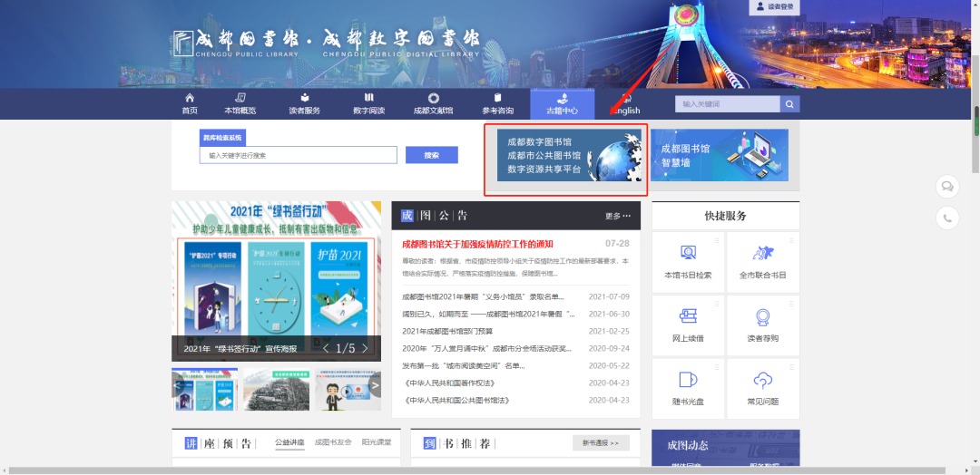Image resolution: width=980 pixels, height=475 pixels.
Task: Click the menu handle on 读者荐购 card
Action: point(792,304)
